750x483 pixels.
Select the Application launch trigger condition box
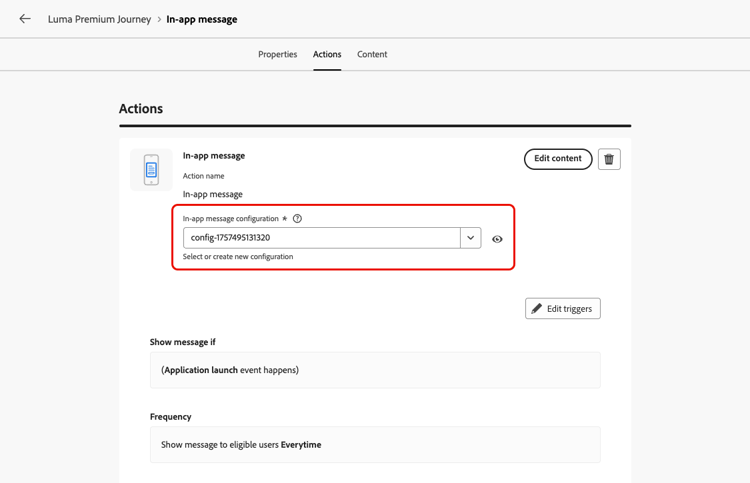(x=375, y=370)
